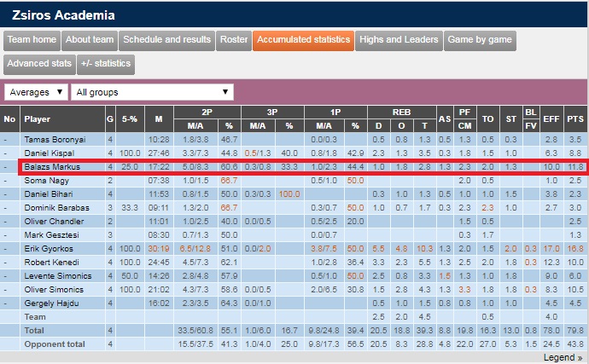The image size is (589, 364).
Task: Expand the Legend at bottom right
Action: [562, 357]
